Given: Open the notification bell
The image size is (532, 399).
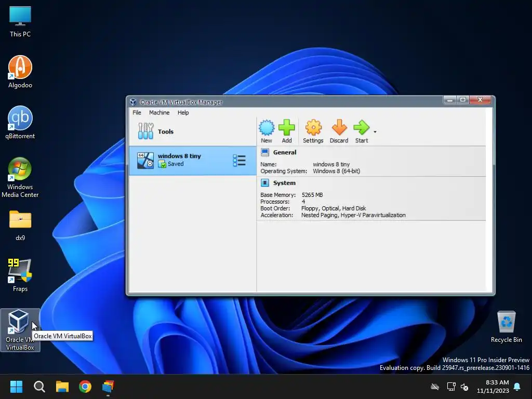Looking at the screenshot, I should [x=517, y=387].
